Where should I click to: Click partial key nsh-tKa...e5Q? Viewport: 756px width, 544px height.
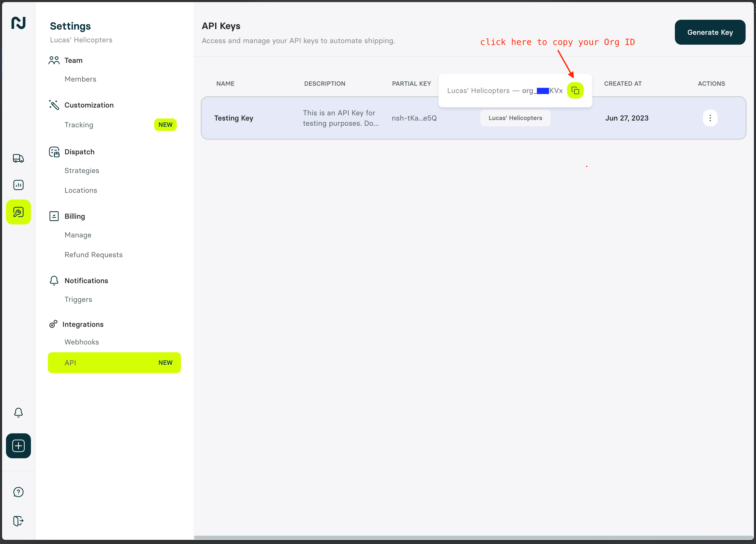[414, 118]
